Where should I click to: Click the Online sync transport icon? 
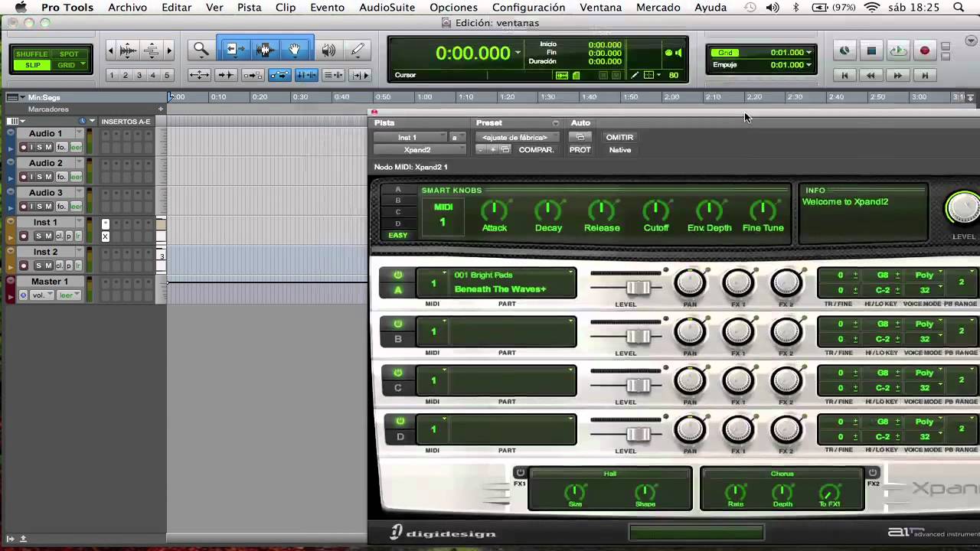844,51
